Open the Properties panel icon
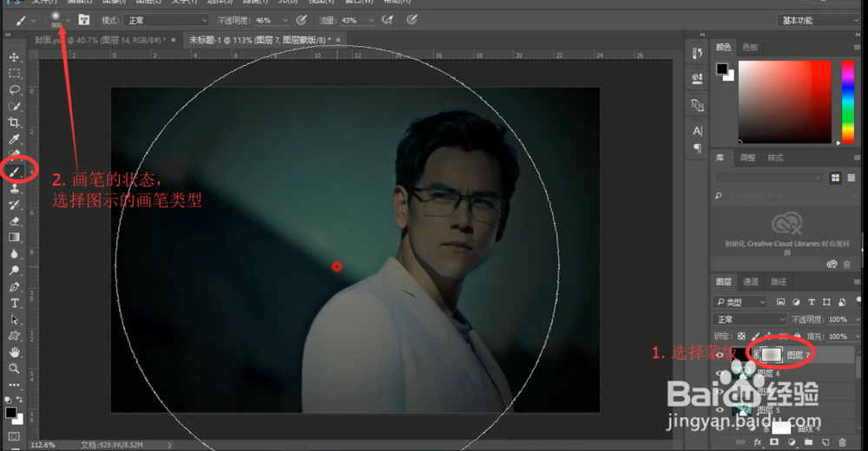 click(x=697, y=79)
